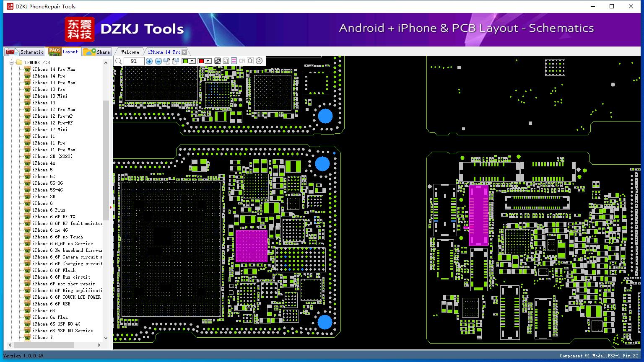Click the Component:91 status bar text
This screenshot has width=644, height=362.
[x=574, y=356]
